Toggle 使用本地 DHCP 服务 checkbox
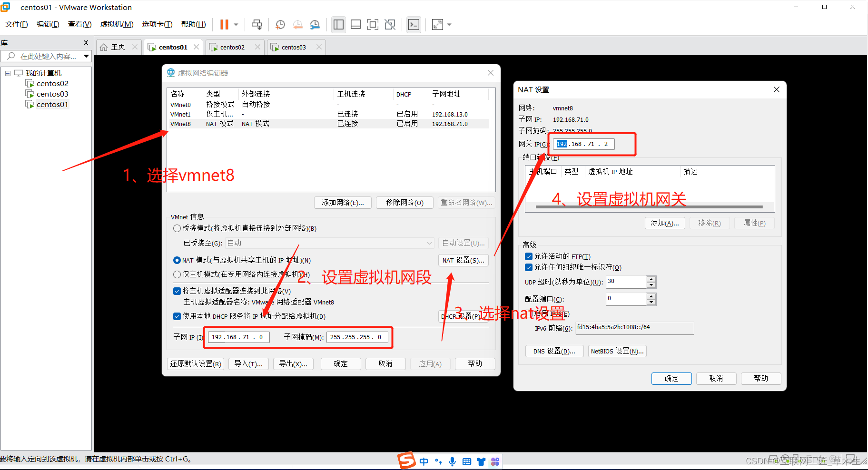The image size is (868, 470). tap(177, 316)
